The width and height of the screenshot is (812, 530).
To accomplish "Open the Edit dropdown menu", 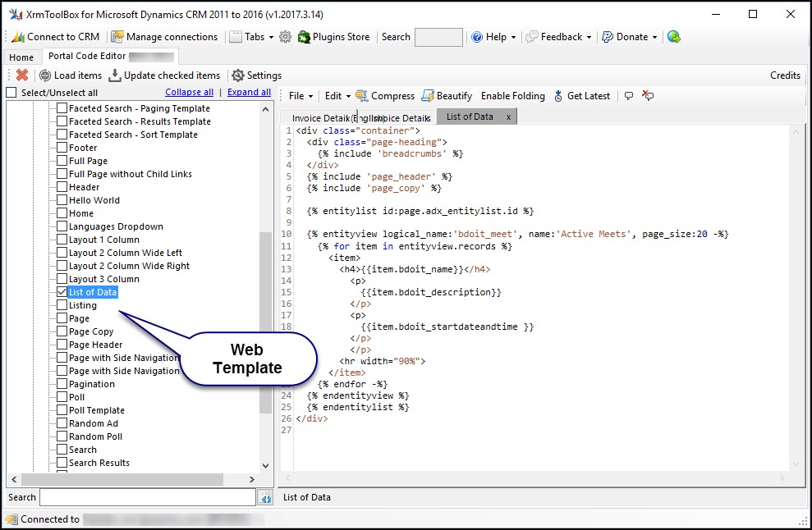I will pos(333,95).
